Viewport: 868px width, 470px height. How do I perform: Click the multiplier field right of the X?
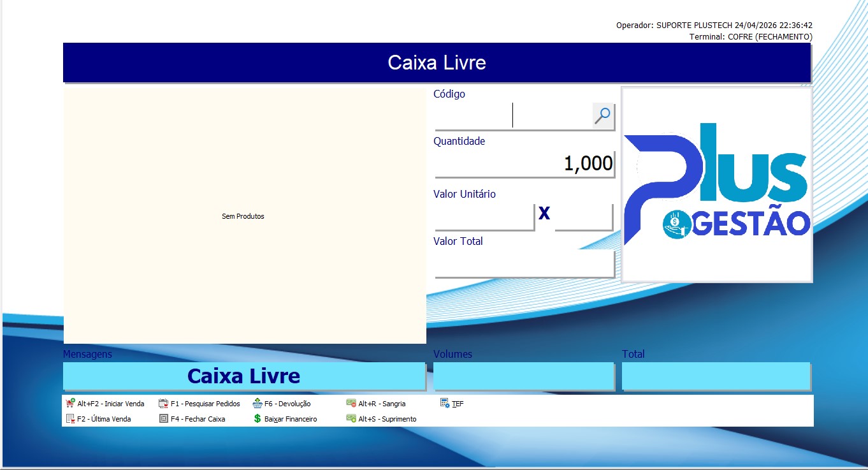(x=584, y=217)
